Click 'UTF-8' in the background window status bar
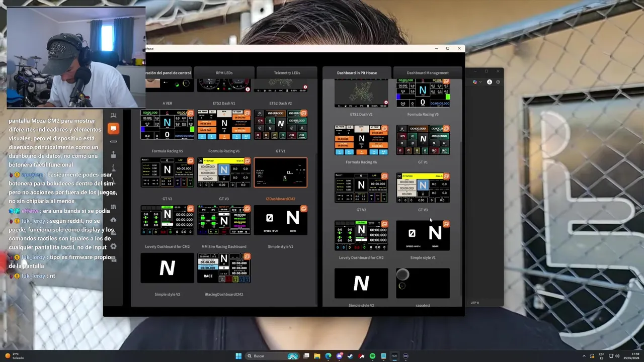Image resolution: width=644 pixels, height=362 pixels. (474, 303)
